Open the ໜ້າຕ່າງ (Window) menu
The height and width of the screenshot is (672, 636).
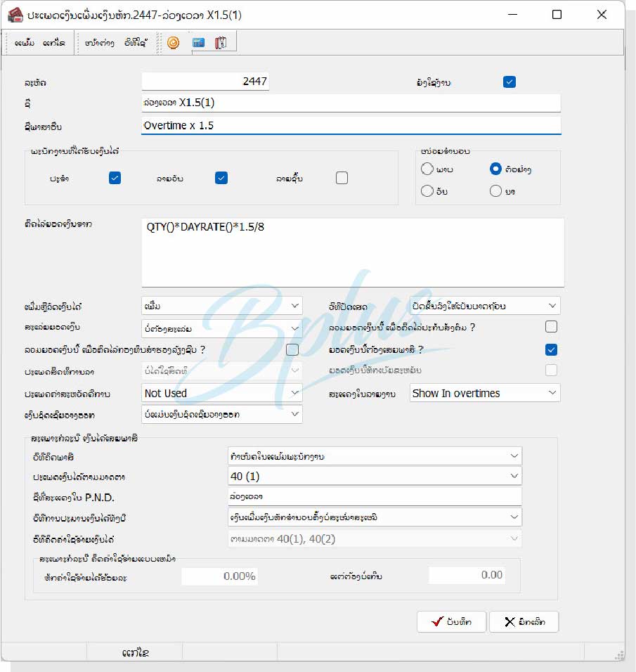[99, 43]
